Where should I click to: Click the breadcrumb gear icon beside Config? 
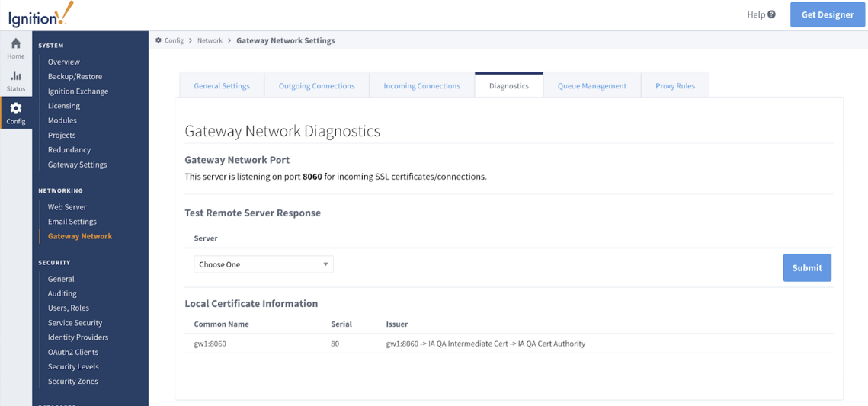(x=159, y=40)
